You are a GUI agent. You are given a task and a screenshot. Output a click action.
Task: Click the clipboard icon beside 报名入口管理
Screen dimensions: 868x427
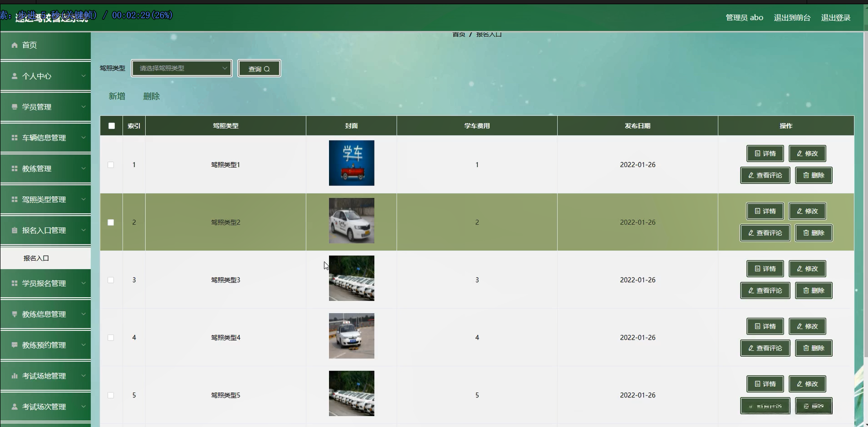[15, 230]
